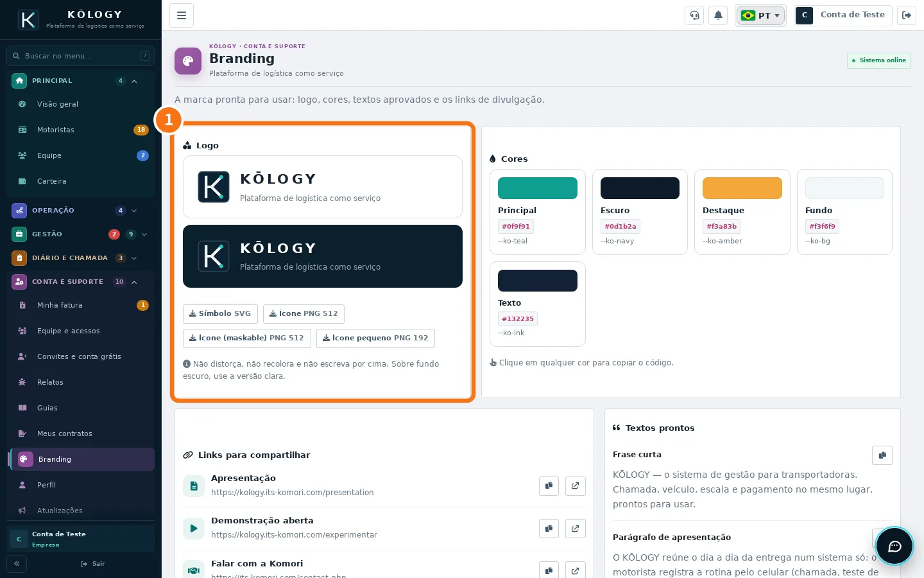Copy the Demonstração aberta link
The width and height of the screenshot is (924, 578).
[x=549, y=529]
